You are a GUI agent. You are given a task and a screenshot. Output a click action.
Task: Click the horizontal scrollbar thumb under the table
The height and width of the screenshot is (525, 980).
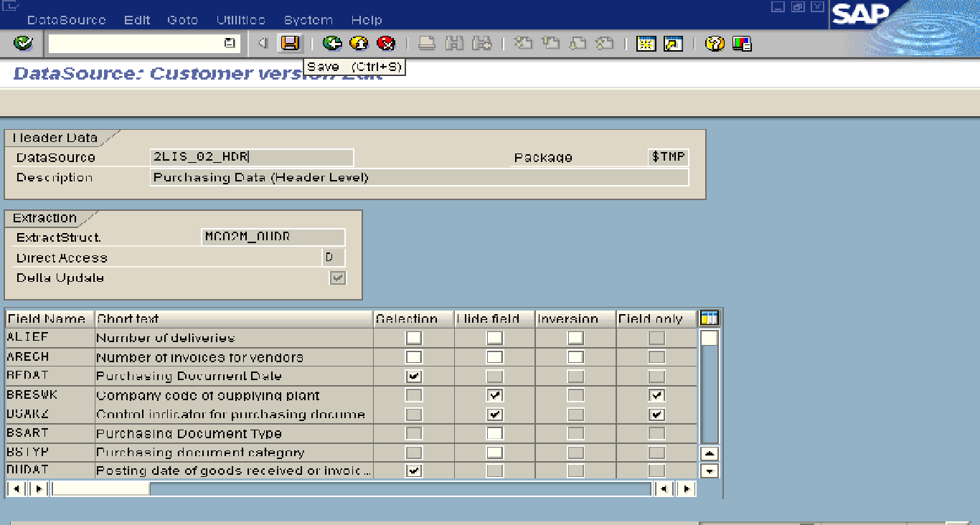tap(100, 488)
